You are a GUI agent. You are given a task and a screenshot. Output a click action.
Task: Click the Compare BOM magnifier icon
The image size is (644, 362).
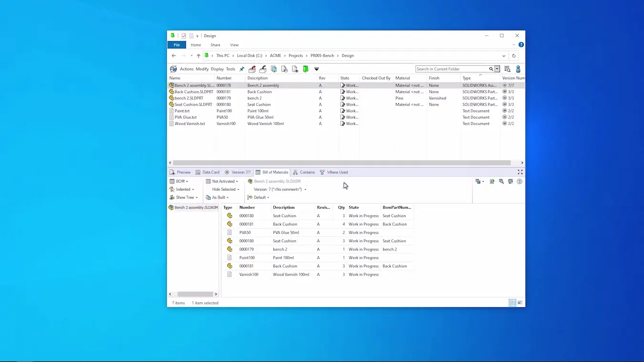pyautogui.click(x=501, y=181)
